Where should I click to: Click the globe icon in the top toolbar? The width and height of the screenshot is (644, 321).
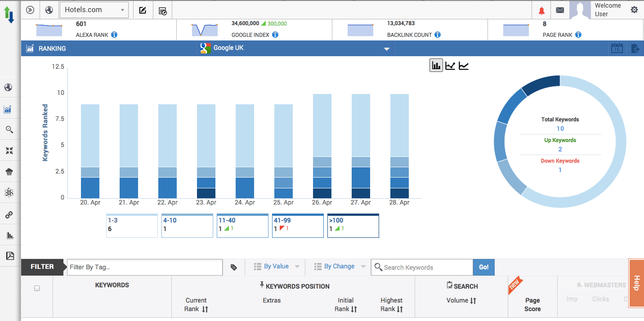49,9
